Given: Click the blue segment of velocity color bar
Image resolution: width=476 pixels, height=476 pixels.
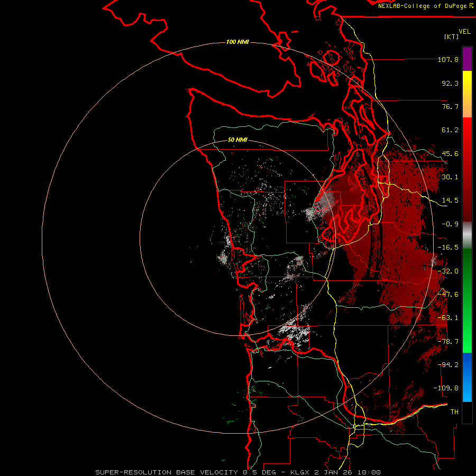Looking at the screenshot, I should 467,377.
